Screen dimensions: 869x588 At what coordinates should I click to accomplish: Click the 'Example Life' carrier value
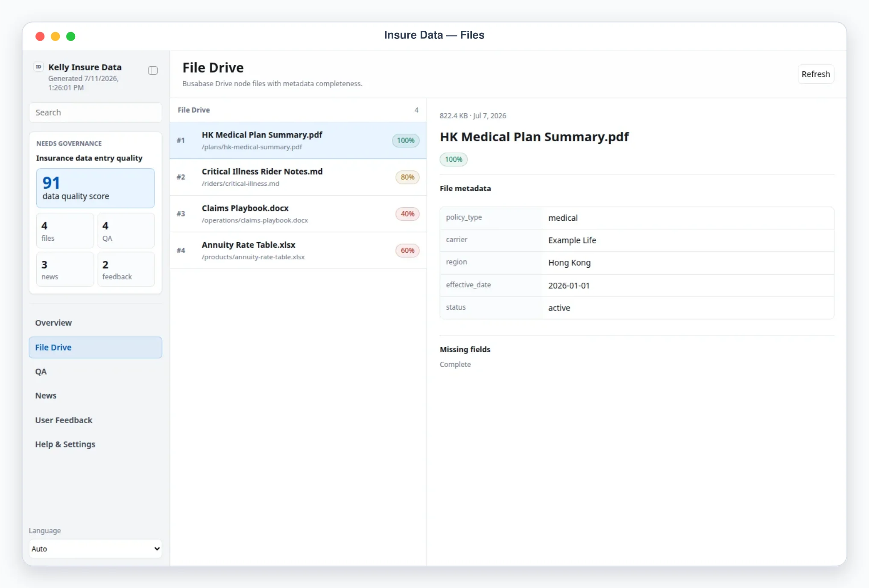click(x=572, y=240)
